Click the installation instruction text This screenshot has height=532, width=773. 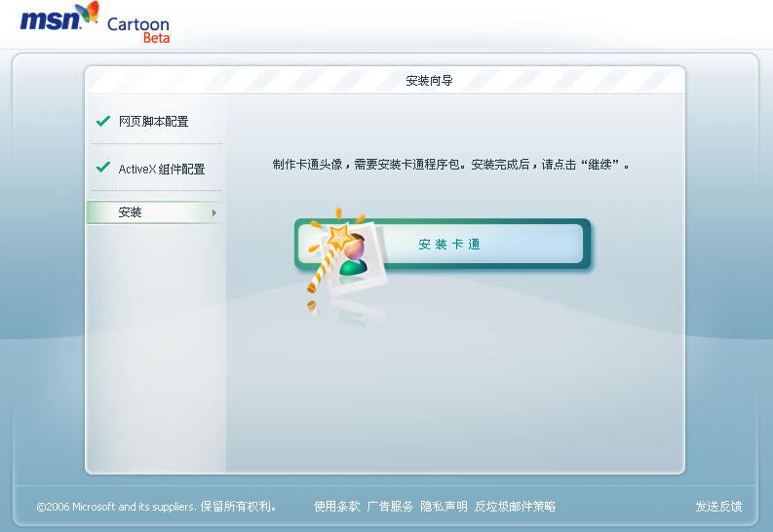point(451,165)
